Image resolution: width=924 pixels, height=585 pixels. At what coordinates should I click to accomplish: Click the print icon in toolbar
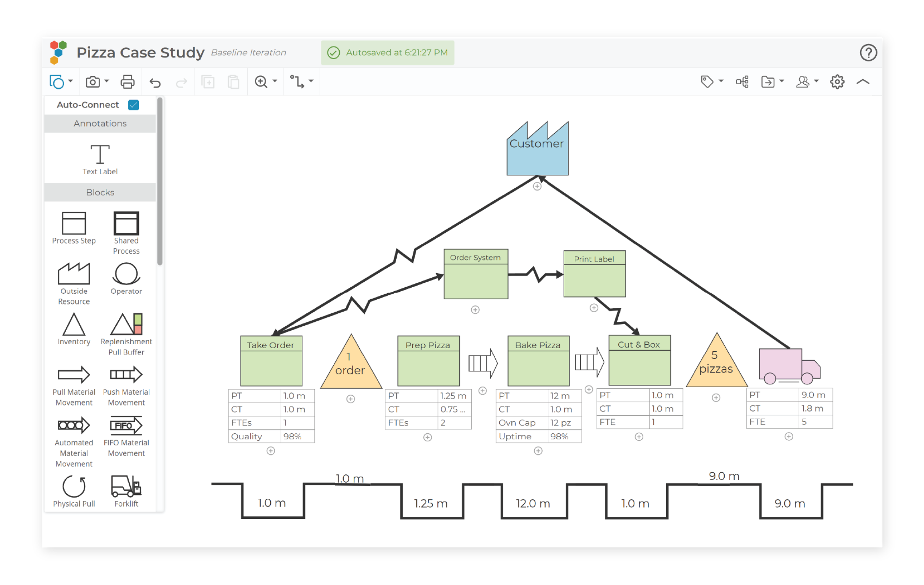(128, 82)
